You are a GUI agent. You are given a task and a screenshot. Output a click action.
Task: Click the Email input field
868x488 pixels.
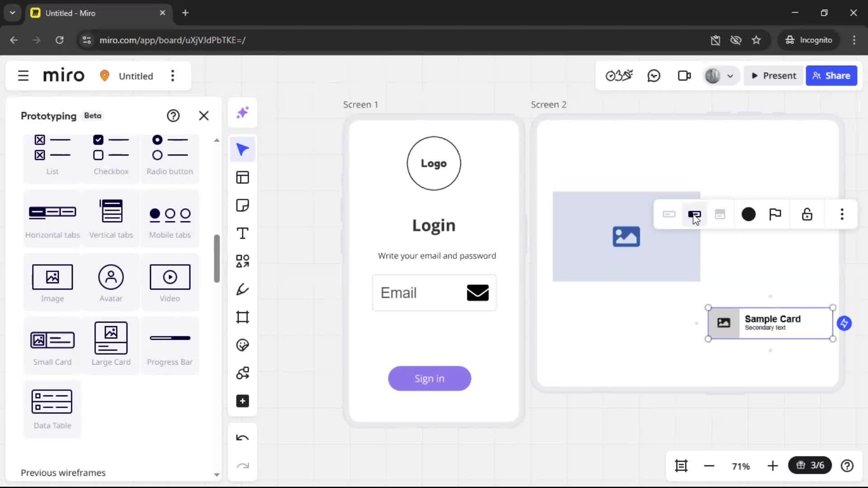(434, 293)
